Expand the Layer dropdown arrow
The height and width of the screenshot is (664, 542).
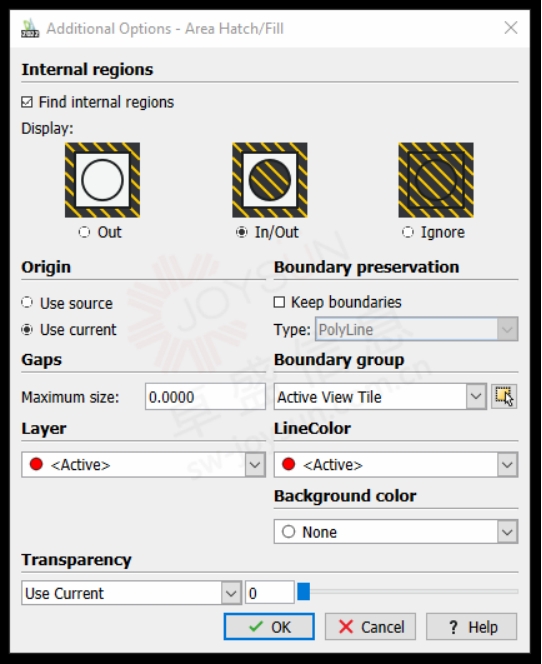[255, 465]
